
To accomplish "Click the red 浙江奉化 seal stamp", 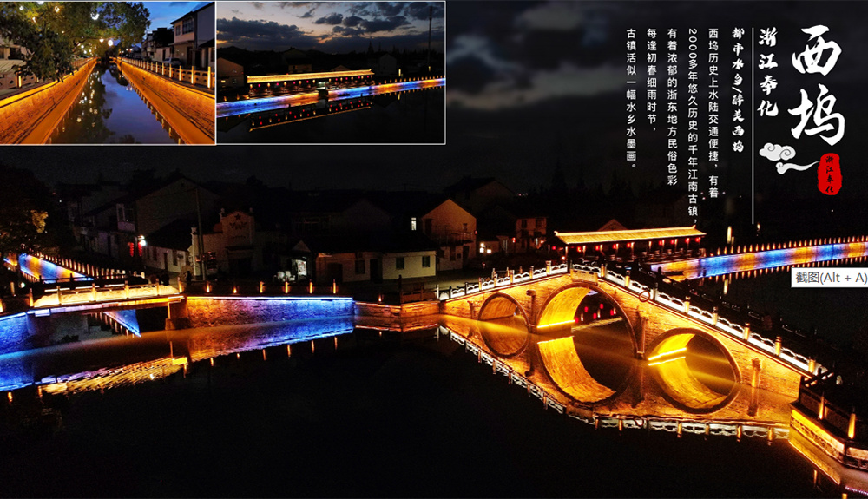I will click(829, 174).
